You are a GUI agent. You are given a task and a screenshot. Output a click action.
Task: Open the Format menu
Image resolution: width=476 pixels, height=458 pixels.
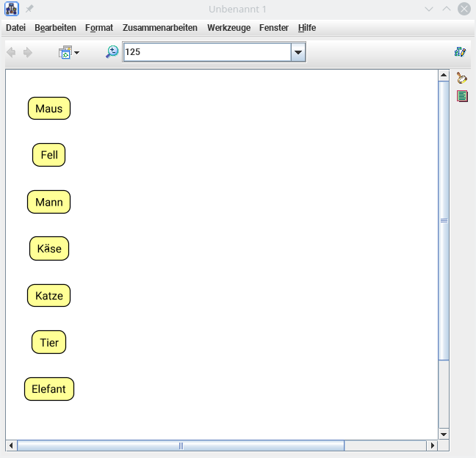(x=99, y=28)
